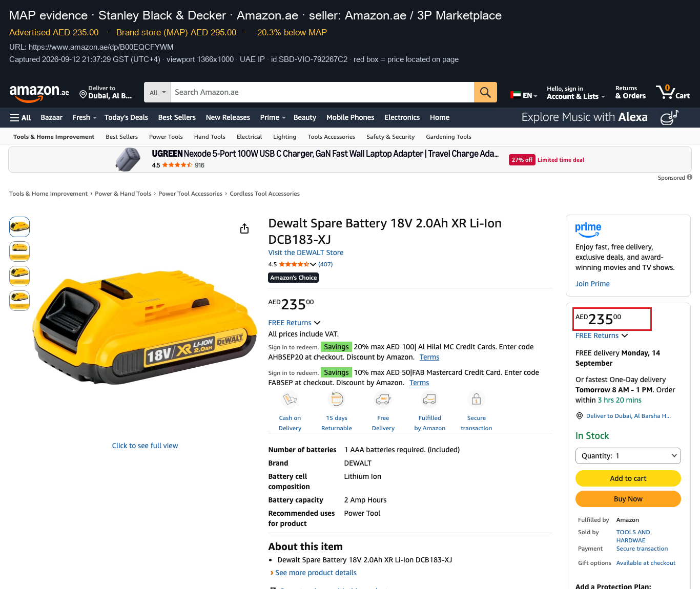Click the 27% off deal badge
700x589 pixels.
(x=522, y=160)
